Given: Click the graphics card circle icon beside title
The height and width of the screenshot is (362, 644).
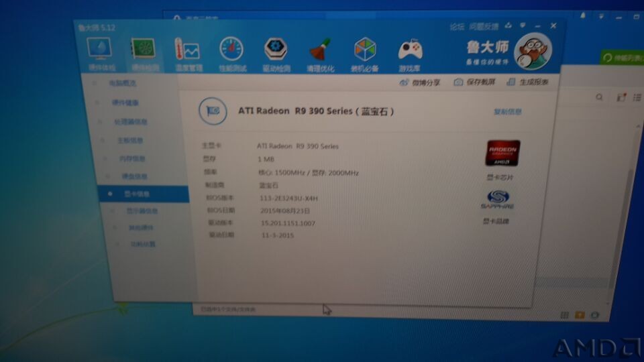Looking at the screenshot, I should tap(213, 111).
